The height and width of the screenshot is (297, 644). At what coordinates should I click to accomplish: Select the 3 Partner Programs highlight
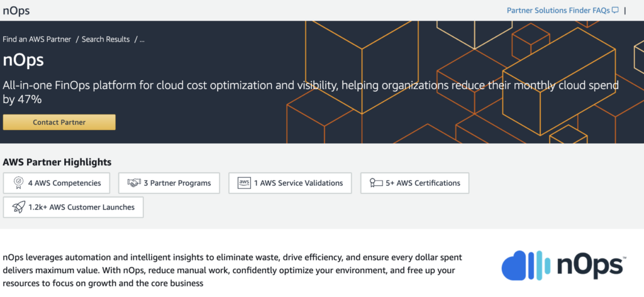[x=177, y=183]
